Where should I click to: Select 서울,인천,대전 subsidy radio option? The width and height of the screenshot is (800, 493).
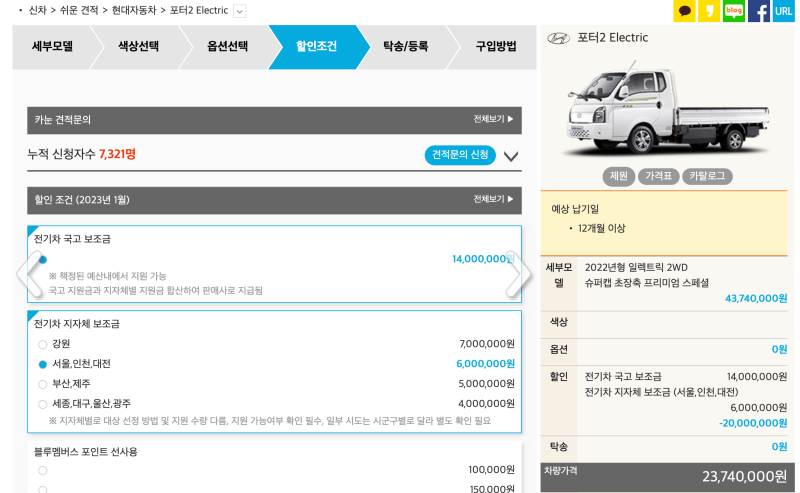click(43, 364)
